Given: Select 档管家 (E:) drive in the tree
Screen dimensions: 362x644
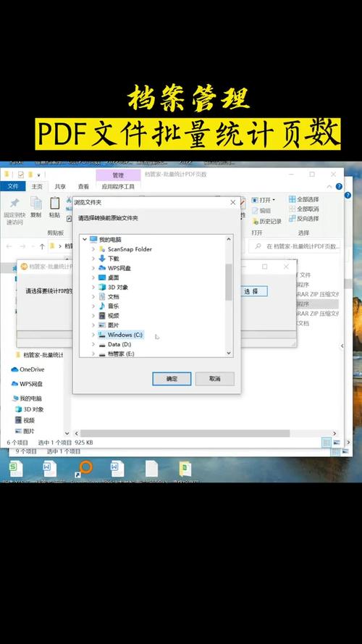Looking at the screenshot, I should (x=121, y=354).
